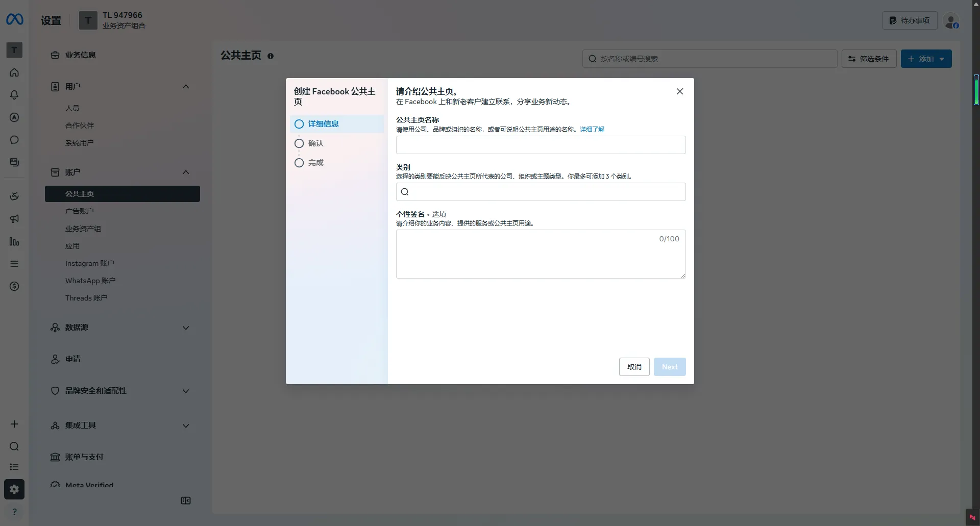The width and height of the screenshot is (980, 526).
Task: Click the 取消 button
Action: click(x=634, y=367)
